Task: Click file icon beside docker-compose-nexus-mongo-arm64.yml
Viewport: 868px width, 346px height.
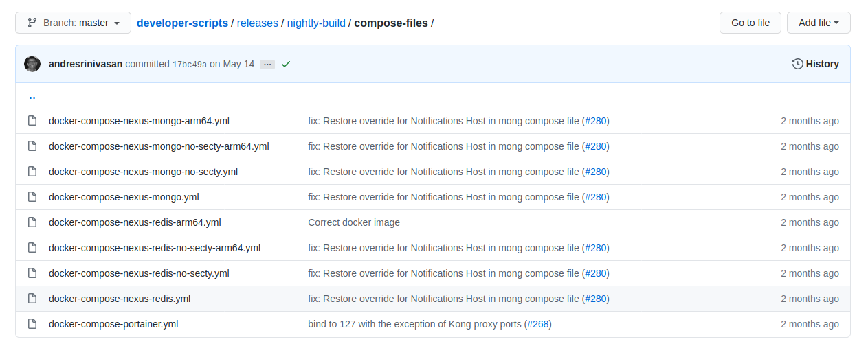Action: click(32, 121)
